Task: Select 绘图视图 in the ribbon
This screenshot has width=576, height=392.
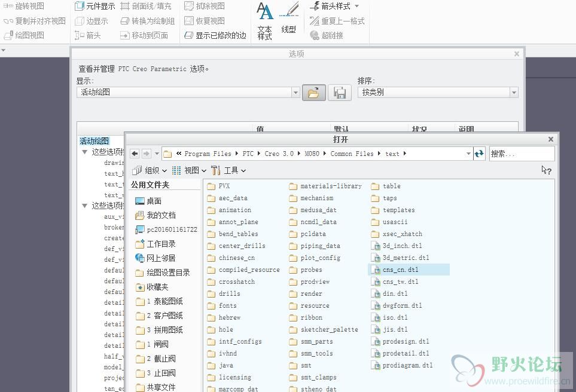Action: click(24, 35)
